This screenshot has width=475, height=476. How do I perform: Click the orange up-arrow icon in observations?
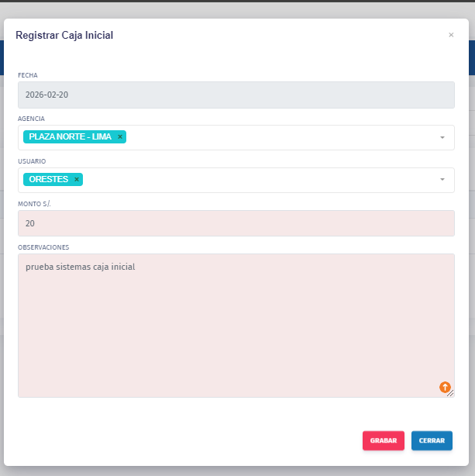point(445,387)
